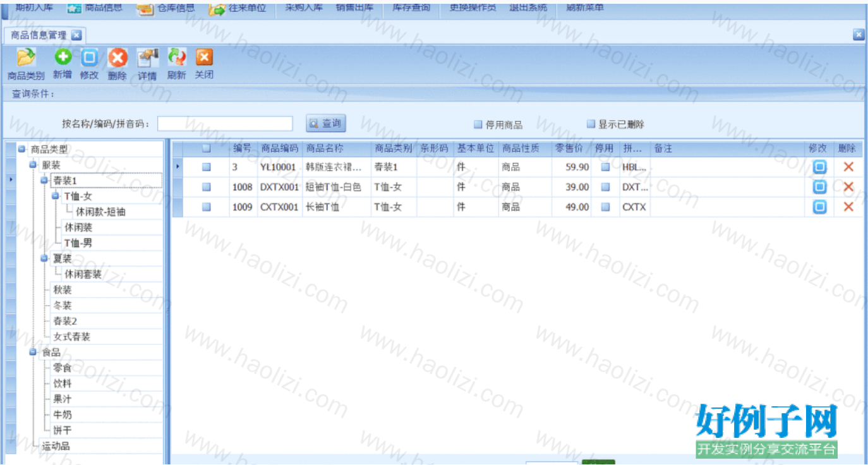Select 春装2 in the category tree

65,321
